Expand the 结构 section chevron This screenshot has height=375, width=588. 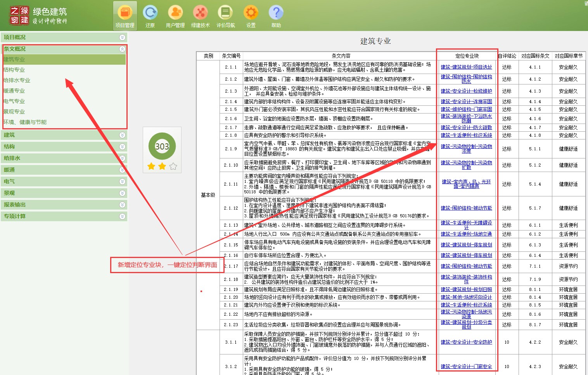[122, 146]
